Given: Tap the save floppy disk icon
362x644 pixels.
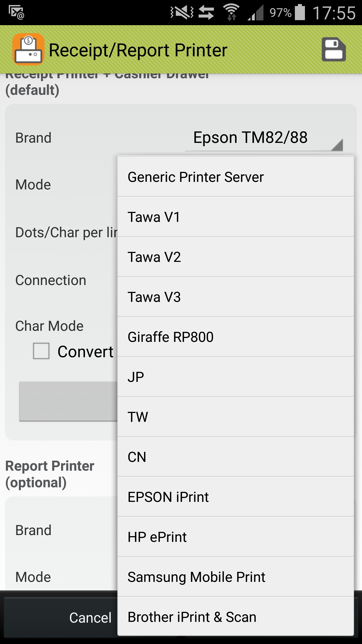Looking at the screenshot, I should (x=334, y=50).
